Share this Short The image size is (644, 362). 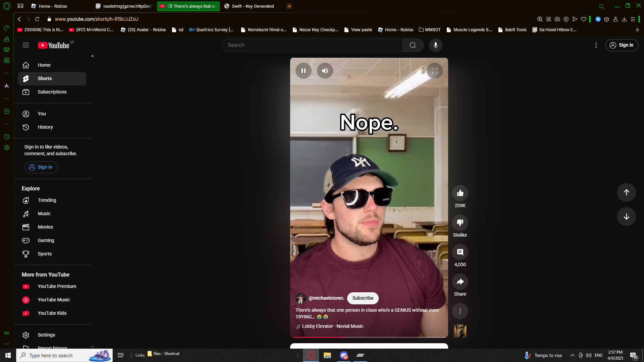pyautogui.click(x=460, y=282)
